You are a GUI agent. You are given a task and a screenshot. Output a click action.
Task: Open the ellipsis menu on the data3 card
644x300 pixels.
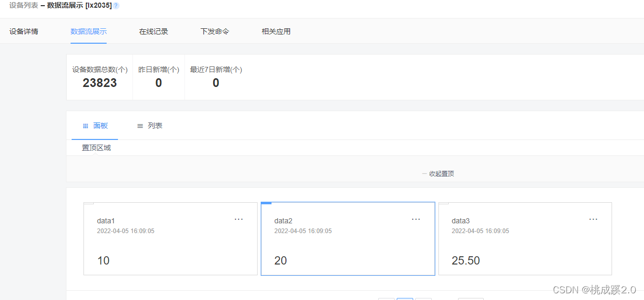(x=593, y=219)
